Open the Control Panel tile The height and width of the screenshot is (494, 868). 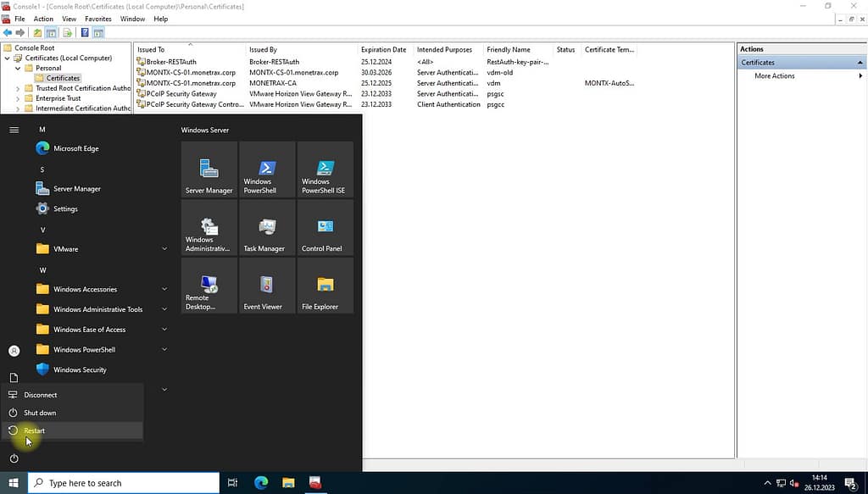coord(325,228)
